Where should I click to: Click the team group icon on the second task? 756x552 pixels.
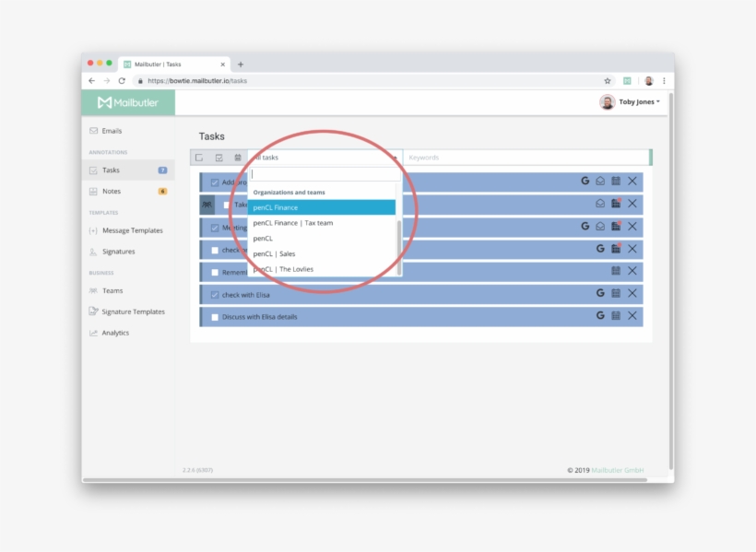[207, 205]
